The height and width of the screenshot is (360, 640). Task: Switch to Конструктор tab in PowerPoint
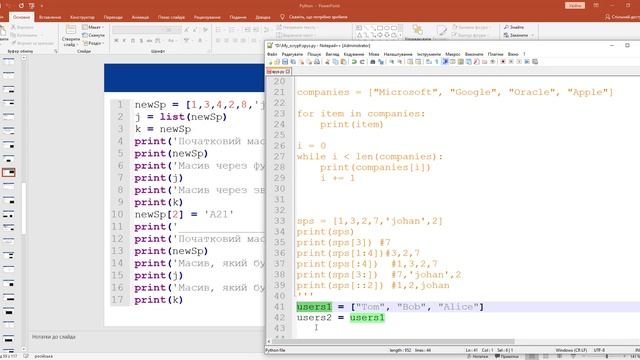[x=82, y=17]
